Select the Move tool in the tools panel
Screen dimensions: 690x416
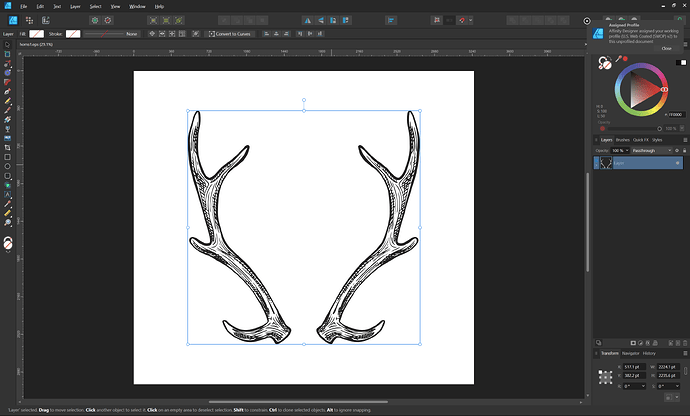[x=7, y=45]
